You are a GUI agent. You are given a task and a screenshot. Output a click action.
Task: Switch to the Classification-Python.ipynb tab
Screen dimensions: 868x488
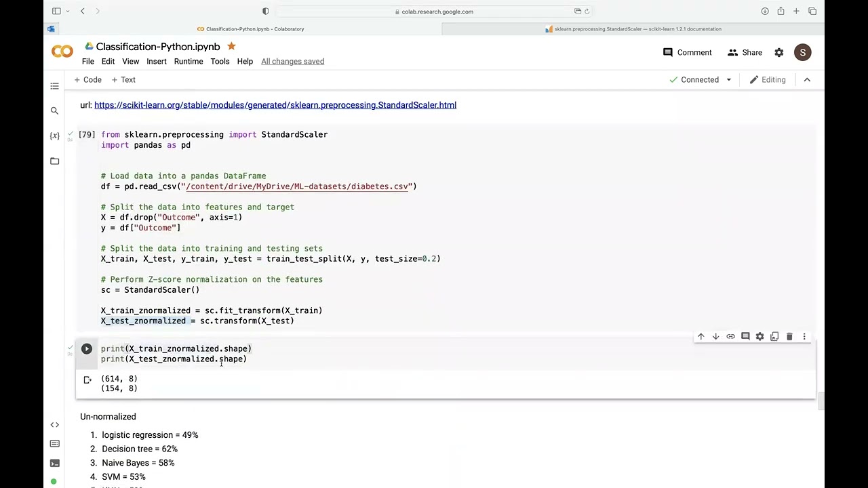click(250, 28)
